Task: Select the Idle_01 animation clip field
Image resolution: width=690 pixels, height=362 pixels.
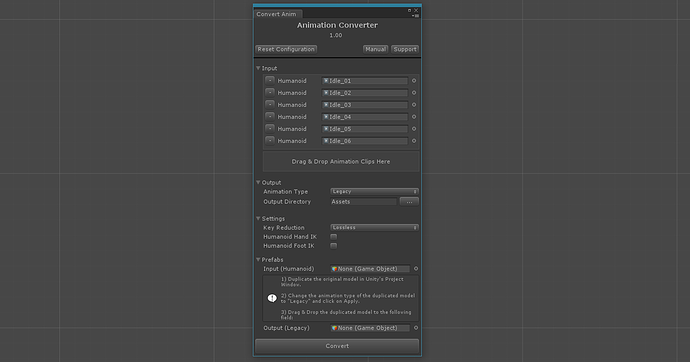Action: [x=365, y=81]
